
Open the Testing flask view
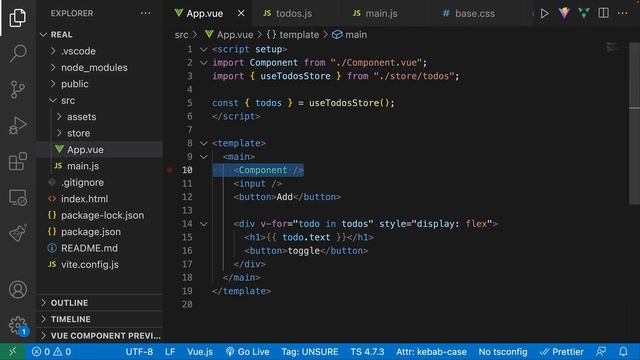(18, 233)
